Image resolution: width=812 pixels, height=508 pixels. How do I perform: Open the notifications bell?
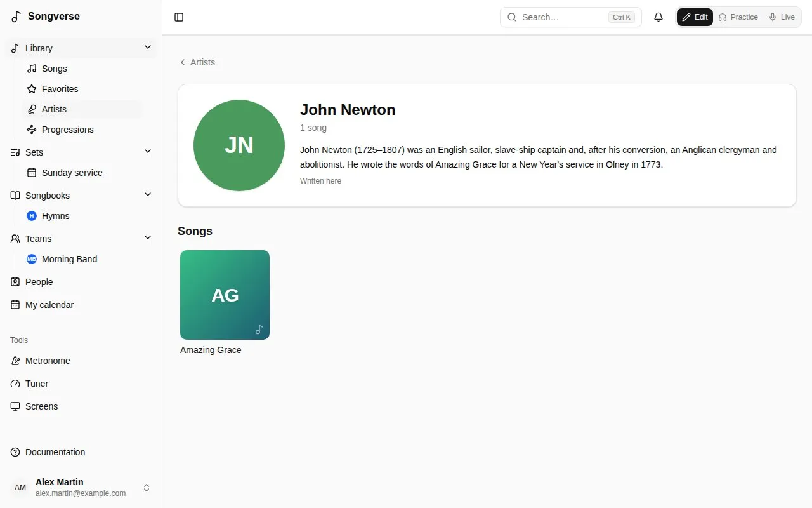(658, 17)
